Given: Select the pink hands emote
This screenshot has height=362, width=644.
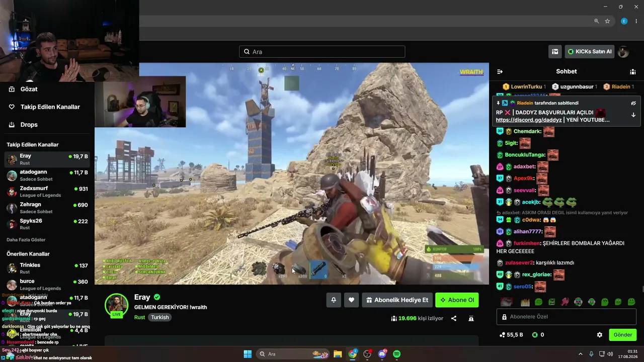Looking at the screenshot, I should tap(565, 302).
